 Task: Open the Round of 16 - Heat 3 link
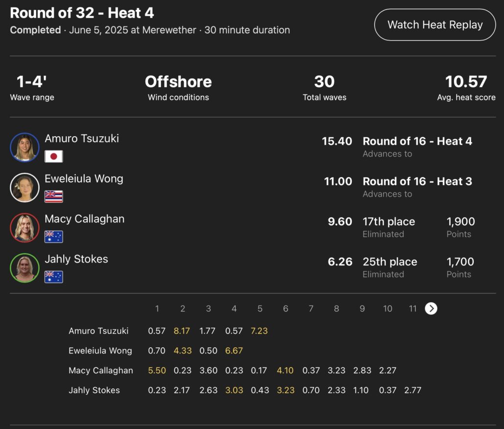tap(417, 181)
